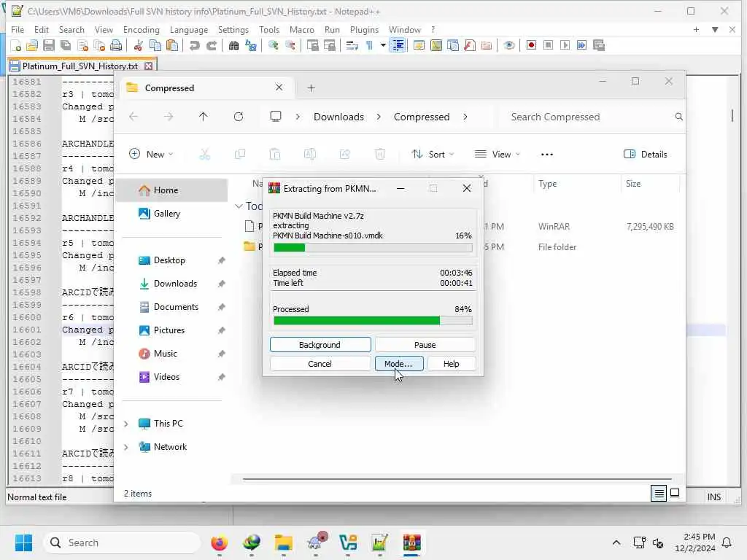Click the Save icon in Notepad++ toolbar
The image size is (747, 560).
click(x=49, y=46)
